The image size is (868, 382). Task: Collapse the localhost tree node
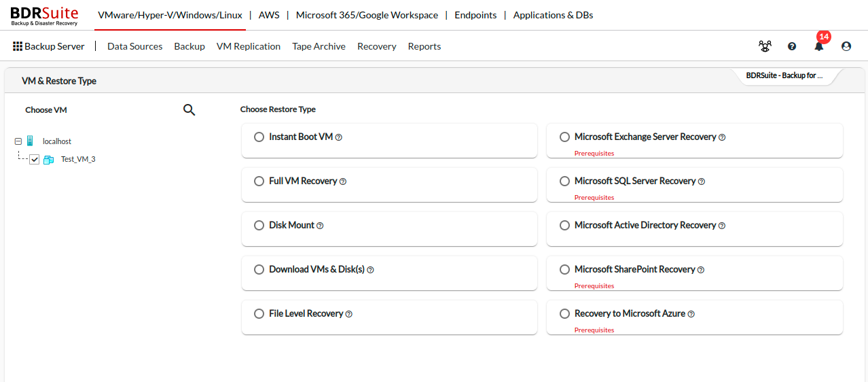18,141
